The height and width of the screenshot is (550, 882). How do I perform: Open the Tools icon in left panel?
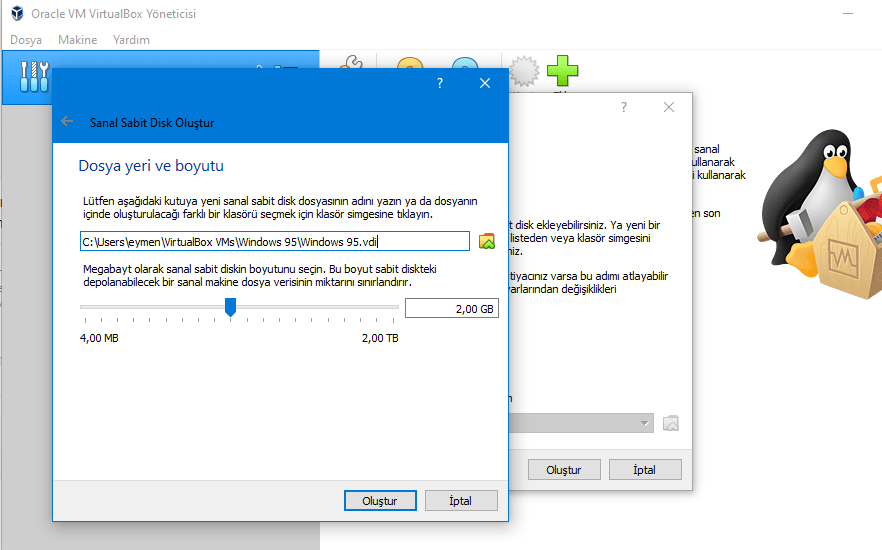[34, 76]
